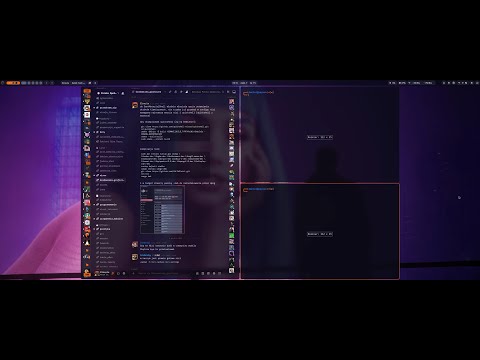Open the attached screenshot thumbnail in chat
The width and height of the screenshot is (480, 360).
tap(162, 210)
